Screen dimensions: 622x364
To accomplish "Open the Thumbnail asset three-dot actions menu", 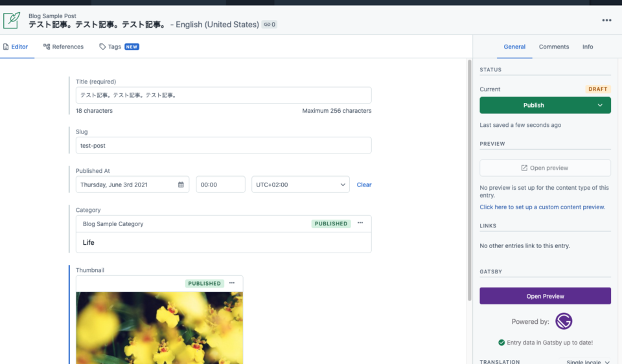I will [232, 283].
